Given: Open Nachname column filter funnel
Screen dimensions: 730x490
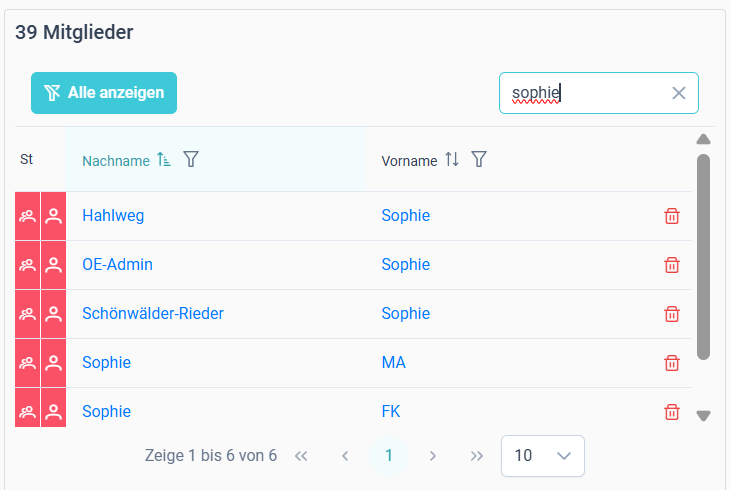Looking at the screenshot, I should pyautogui.click(x=191, y=159).
